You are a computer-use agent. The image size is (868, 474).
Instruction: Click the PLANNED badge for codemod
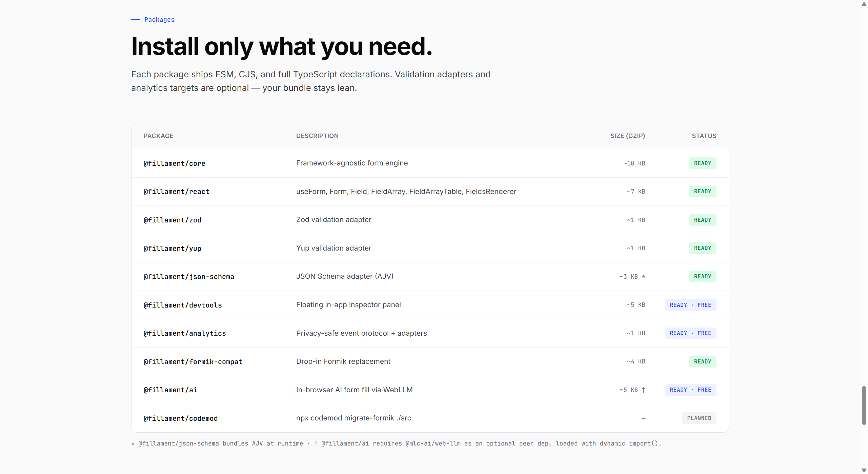coord(699,418)
